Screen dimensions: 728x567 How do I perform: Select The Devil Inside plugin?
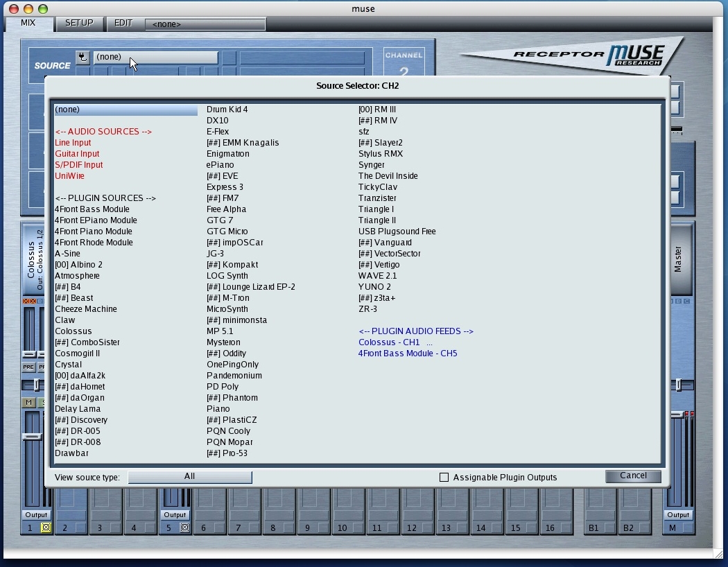click(388, 176)
